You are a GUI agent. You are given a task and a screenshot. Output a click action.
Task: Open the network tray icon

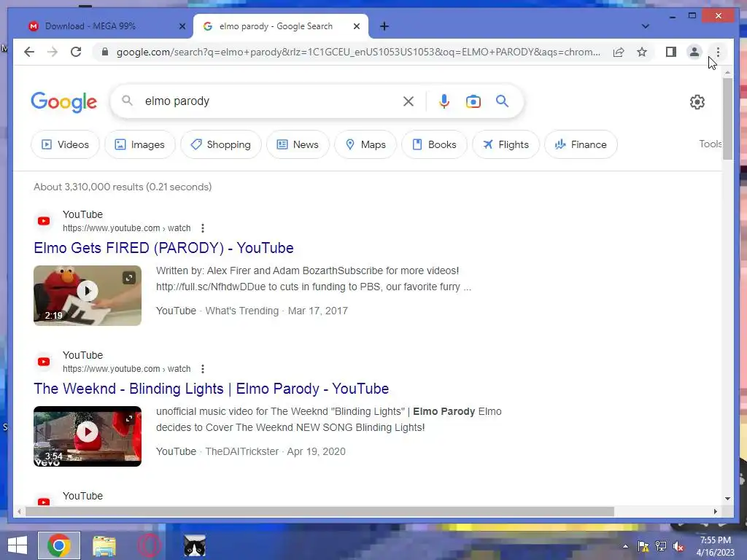coord(661,546)
